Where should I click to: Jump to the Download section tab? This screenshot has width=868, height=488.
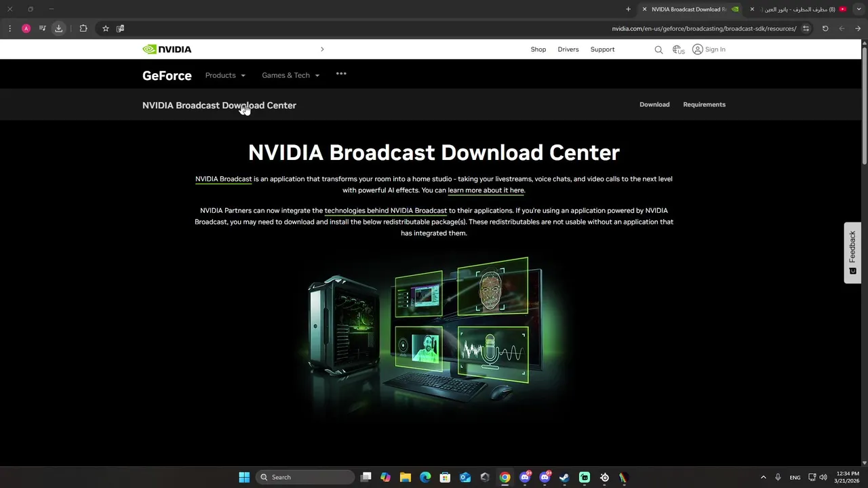(x=654, y=104)
